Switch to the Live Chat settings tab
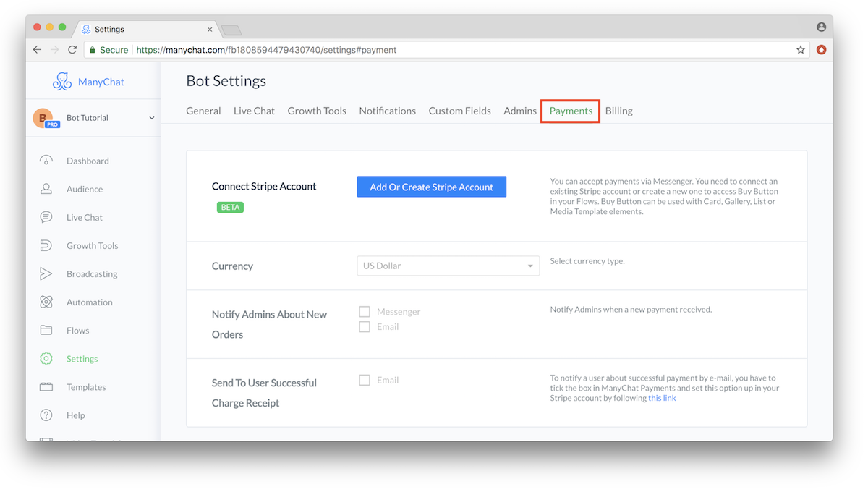Image resolution: width=868 pixels, height=492 pixels. [254, 111]
